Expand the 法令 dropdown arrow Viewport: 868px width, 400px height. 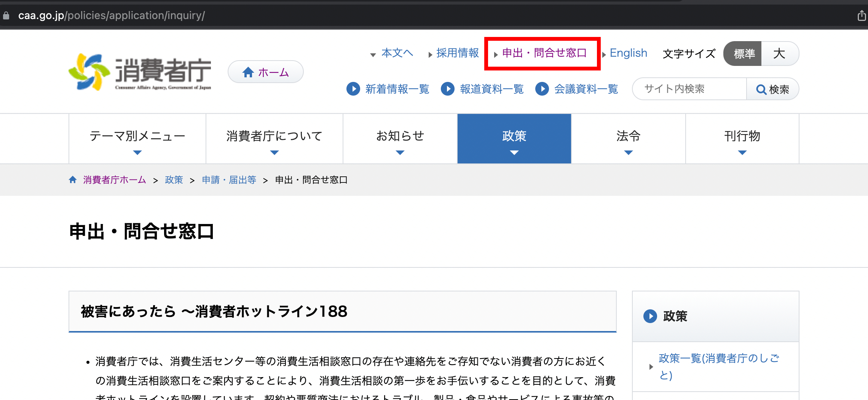[x=628, y=152]
